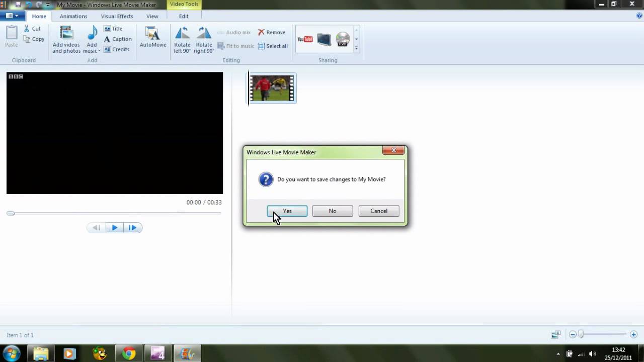
Task: Switch to the Animations tab
Action: [x=73, y=16]
